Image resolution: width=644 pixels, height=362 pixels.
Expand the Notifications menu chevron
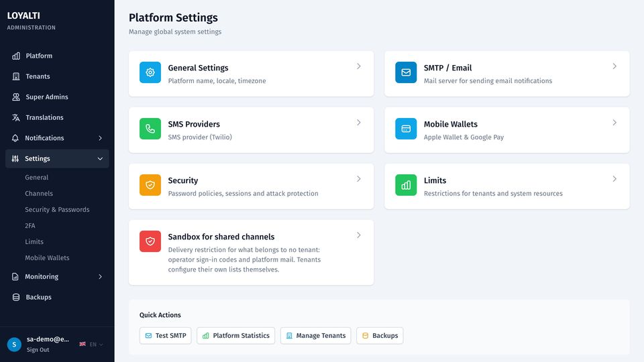click(100, 138)
